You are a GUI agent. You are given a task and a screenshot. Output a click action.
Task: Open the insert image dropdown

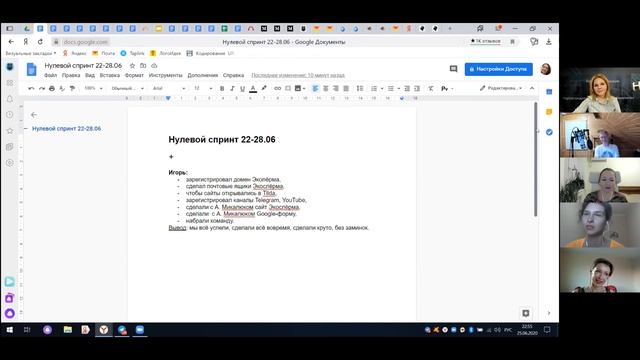pyautogui.click(x=300, y=88)
